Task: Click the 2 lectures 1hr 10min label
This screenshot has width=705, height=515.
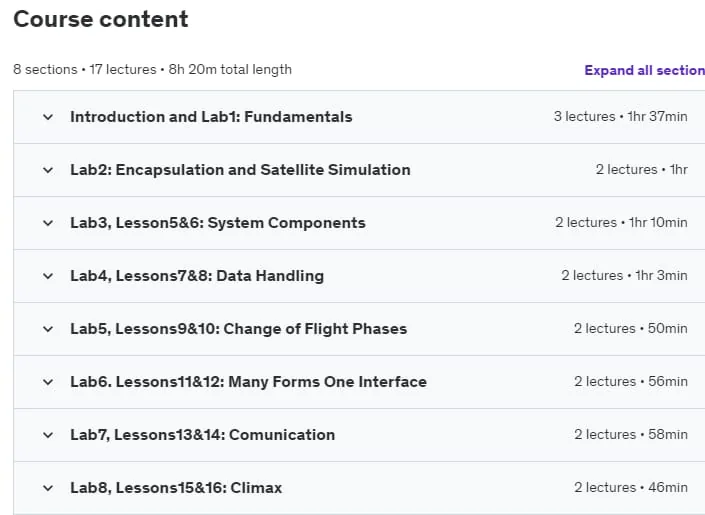Action: click(621, 223)
